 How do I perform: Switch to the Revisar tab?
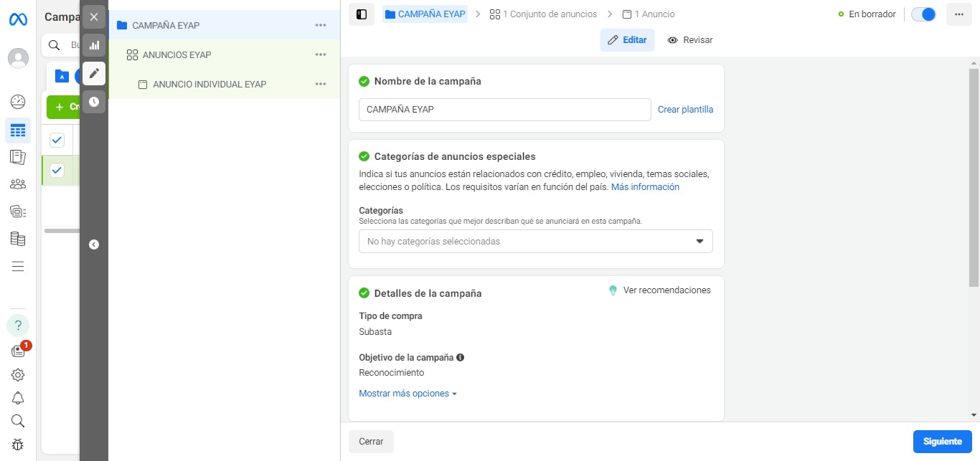click(x=689, y=40)
